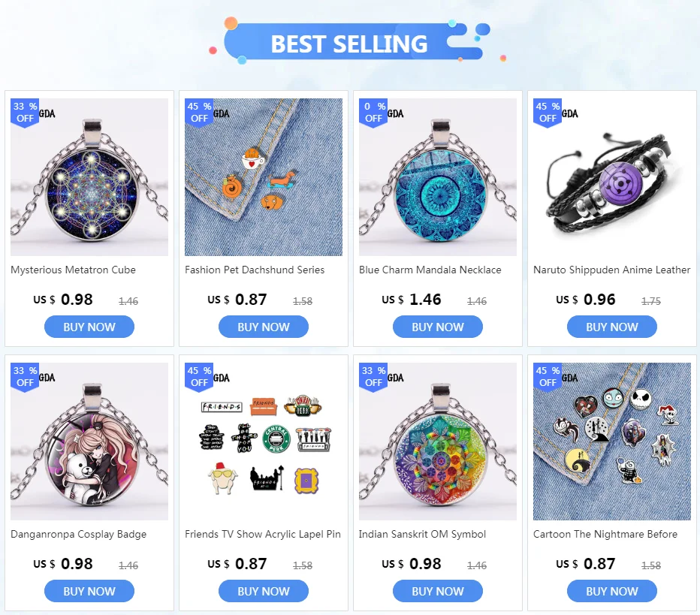
Task: Click the Mysterious Metatron Cube necklace image
Action: [89, 177]
